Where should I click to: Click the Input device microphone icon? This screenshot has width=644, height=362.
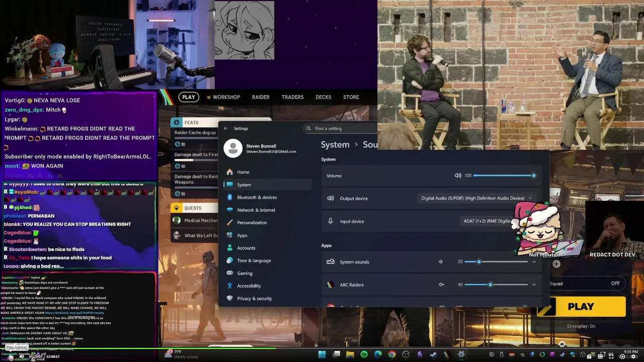point(331,221)
